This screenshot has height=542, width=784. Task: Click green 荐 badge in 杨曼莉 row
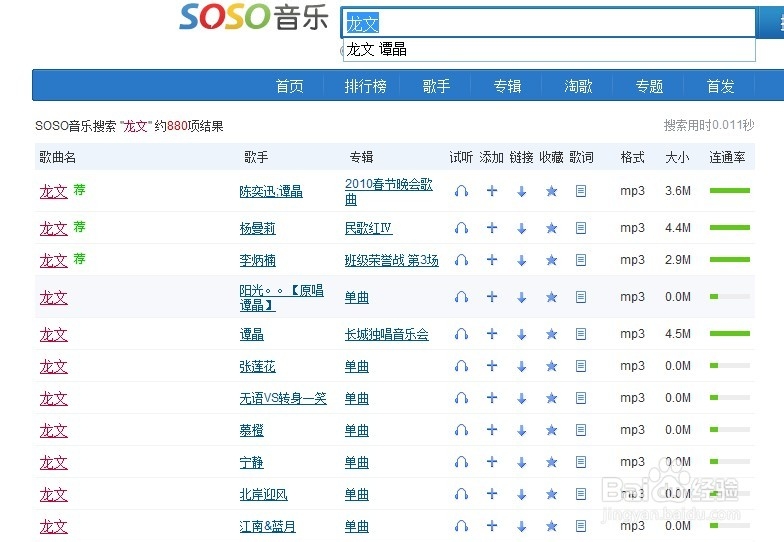click(80, 226)
